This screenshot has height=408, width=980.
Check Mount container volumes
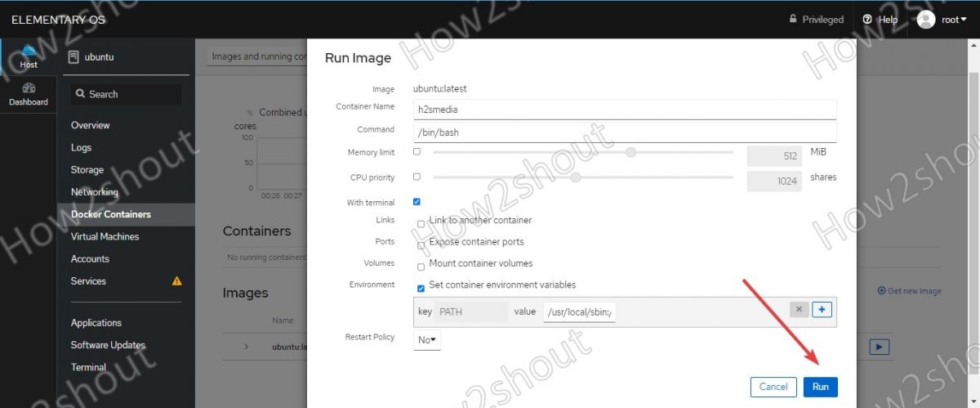pos(421,267)
